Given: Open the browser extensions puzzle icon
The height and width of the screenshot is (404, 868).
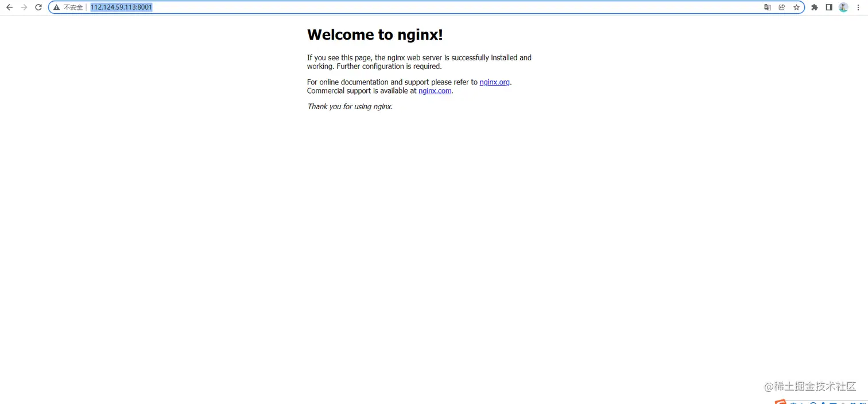Looking at the screenshot, I should pos(814,7).
